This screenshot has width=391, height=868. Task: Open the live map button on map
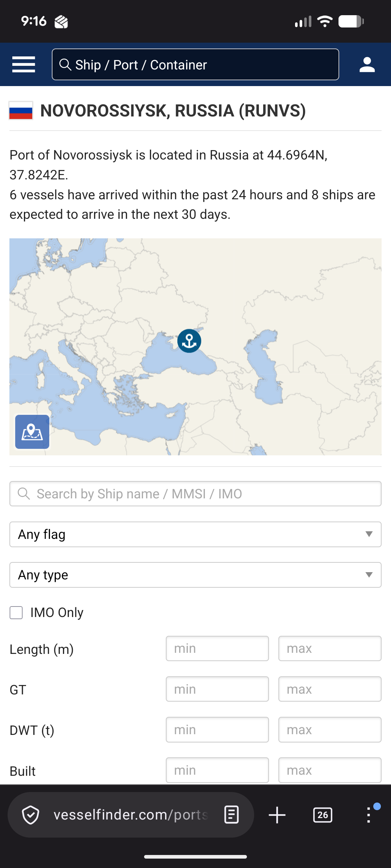point(32,432)
